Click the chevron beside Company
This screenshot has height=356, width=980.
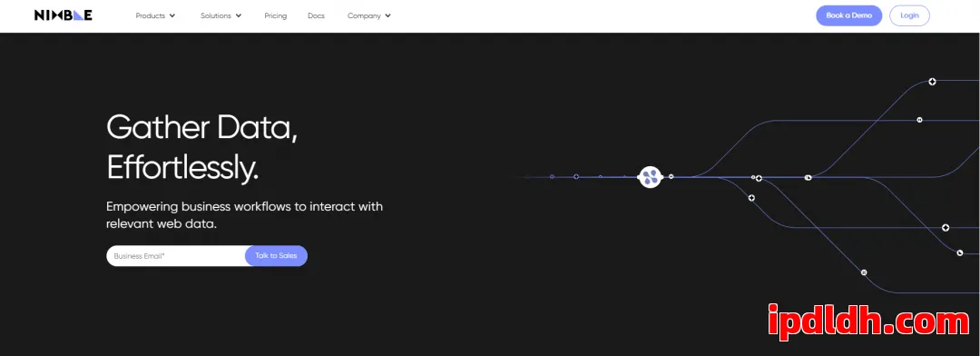click(388, 15)
